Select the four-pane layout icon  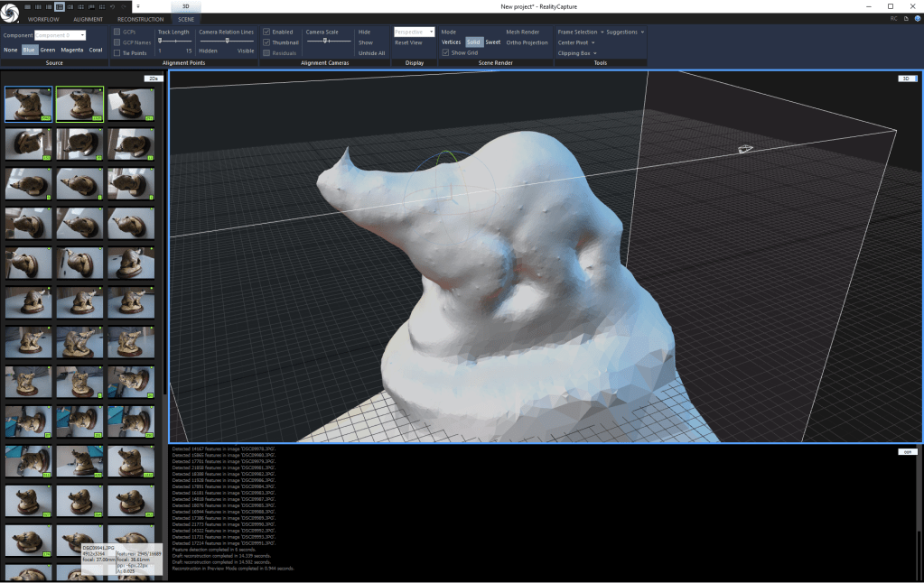[x=80, y=6]
